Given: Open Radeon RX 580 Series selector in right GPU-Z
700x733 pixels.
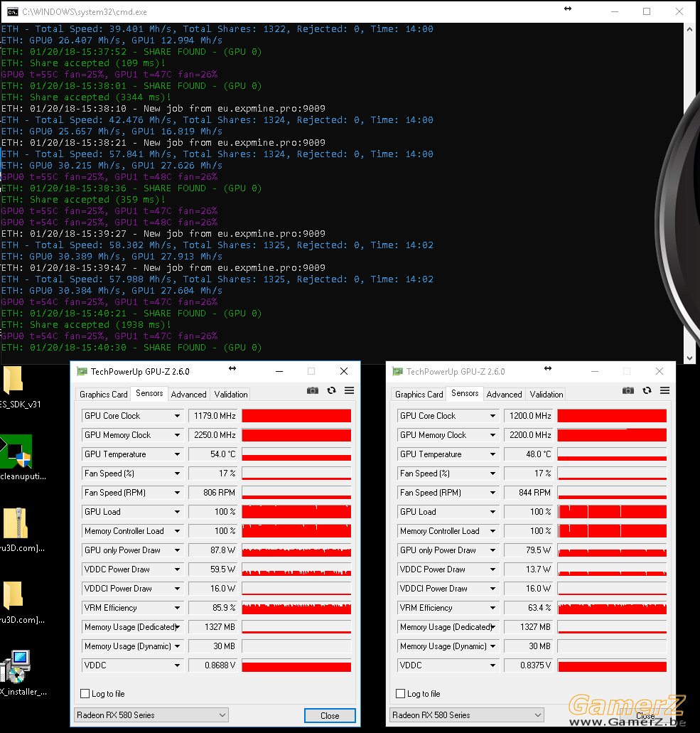Looking at the screenshot, I should click(467, 715).
